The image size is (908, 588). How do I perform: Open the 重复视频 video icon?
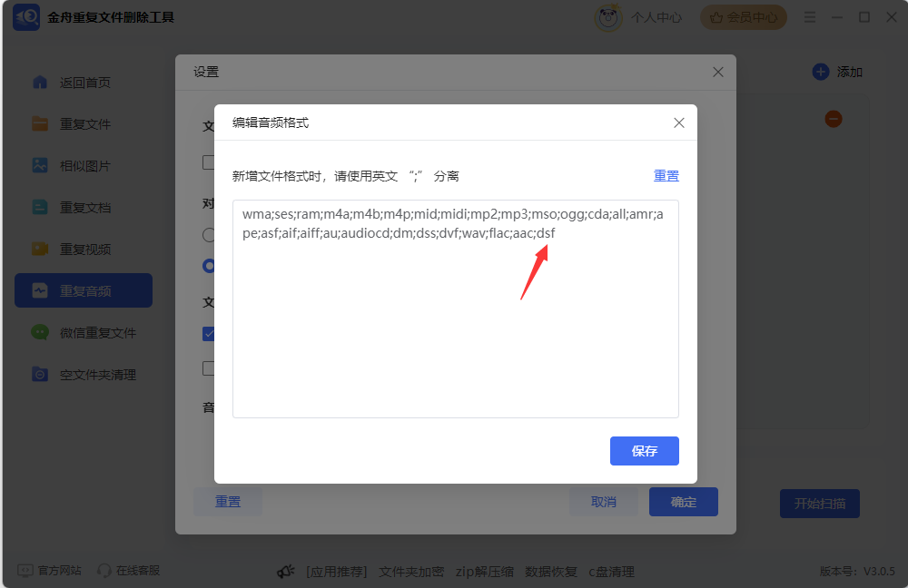(x=40, y=249)
